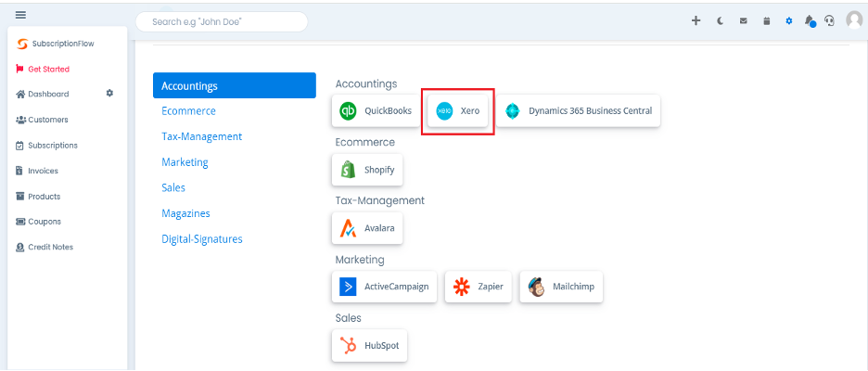This screenshot has height=371, width=868.
Task: Click the plus add icon in header
Action: click(x=696, y=20)
